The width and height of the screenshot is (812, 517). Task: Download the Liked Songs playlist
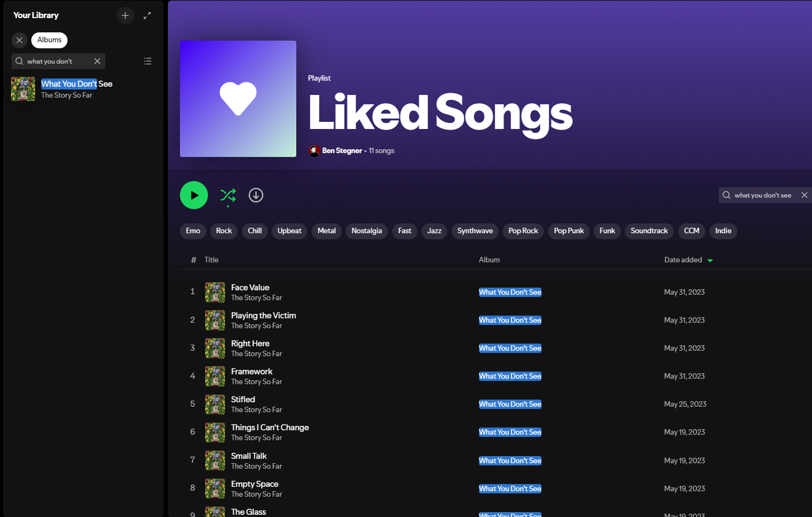click(x=256, y=195)
